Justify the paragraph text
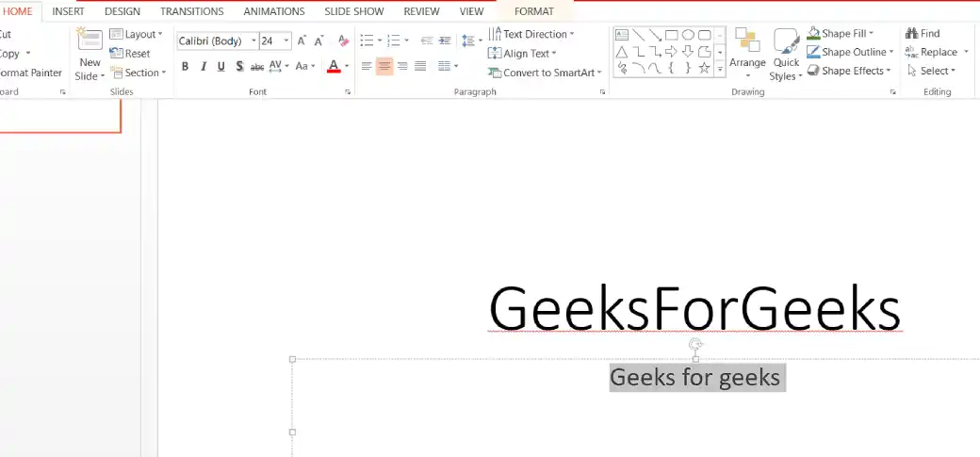Viewport: 980px width, 457px height. [x=420, y=66]
